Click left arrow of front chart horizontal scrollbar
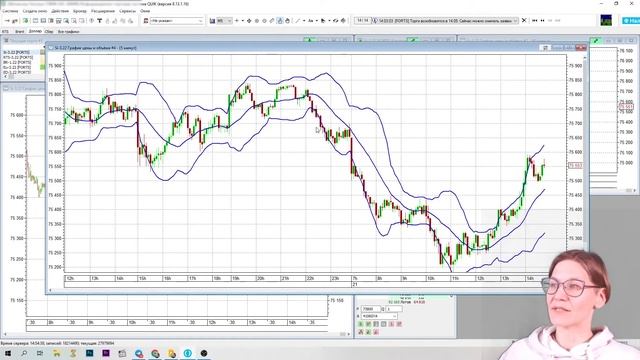 tap(51, 290)
